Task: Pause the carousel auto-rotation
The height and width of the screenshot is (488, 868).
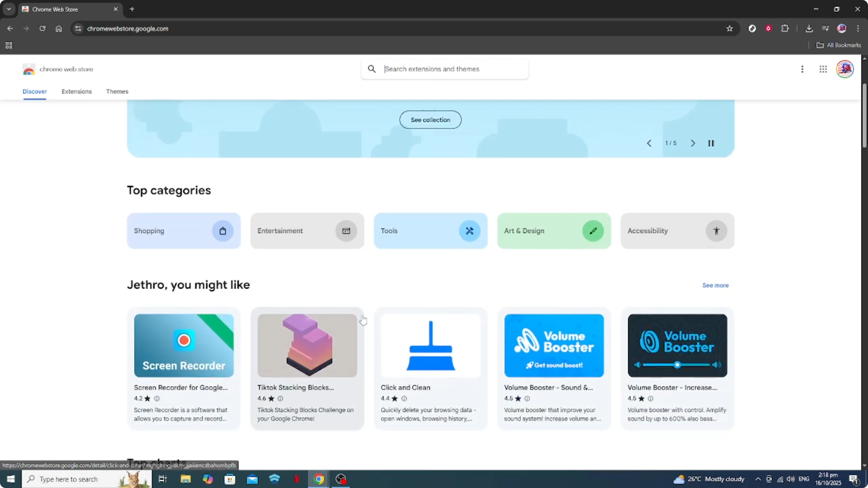Action: pos(711,143)
